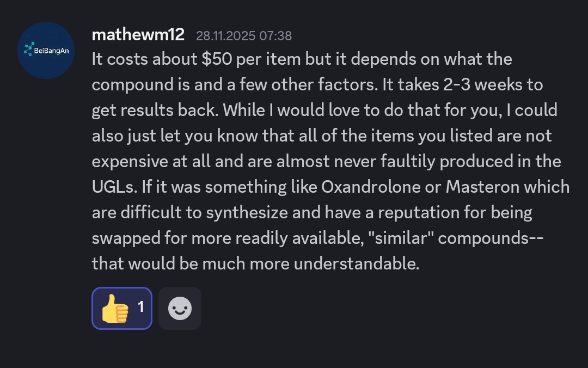The image size is (588, 368).
Task: Click the word understandable at message end
Action: coord(357,263)
